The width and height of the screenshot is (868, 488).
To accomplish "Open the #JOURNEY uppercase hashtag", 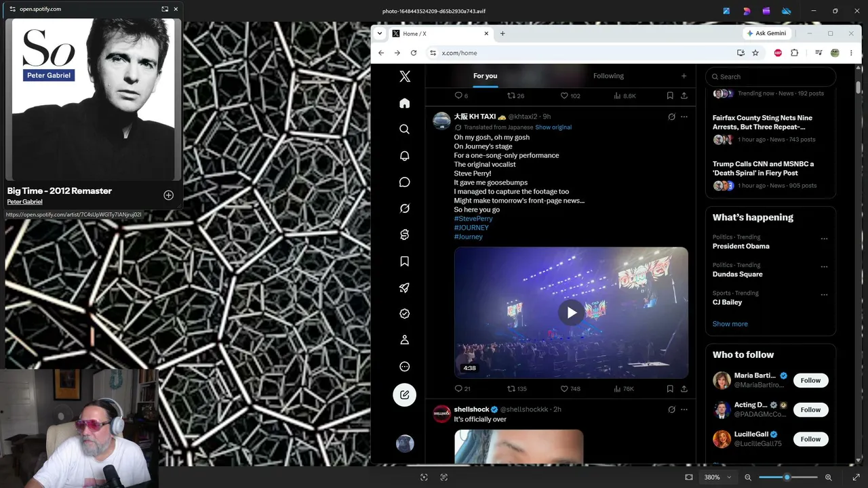I will [471, 228].
